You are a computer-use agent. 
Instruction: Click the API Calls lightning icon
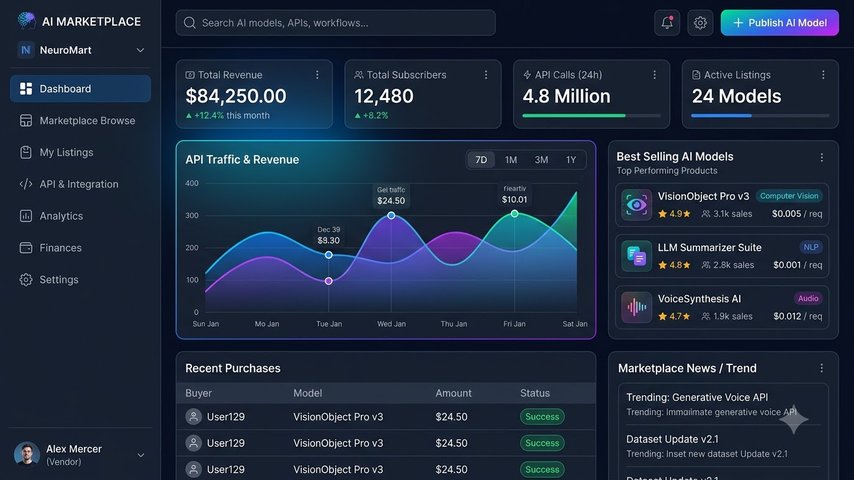coord(527,75)
